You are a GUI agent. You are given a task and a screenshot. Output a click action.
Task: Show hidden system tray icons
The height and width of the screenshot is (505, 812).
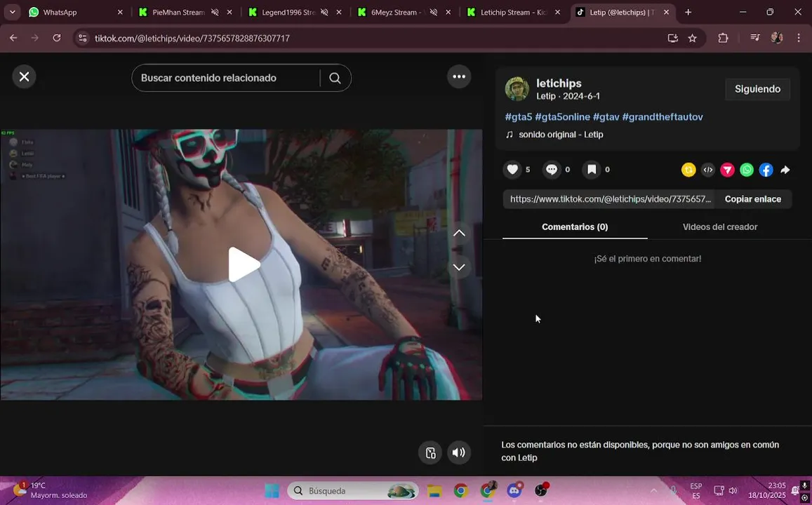point(653,490)
